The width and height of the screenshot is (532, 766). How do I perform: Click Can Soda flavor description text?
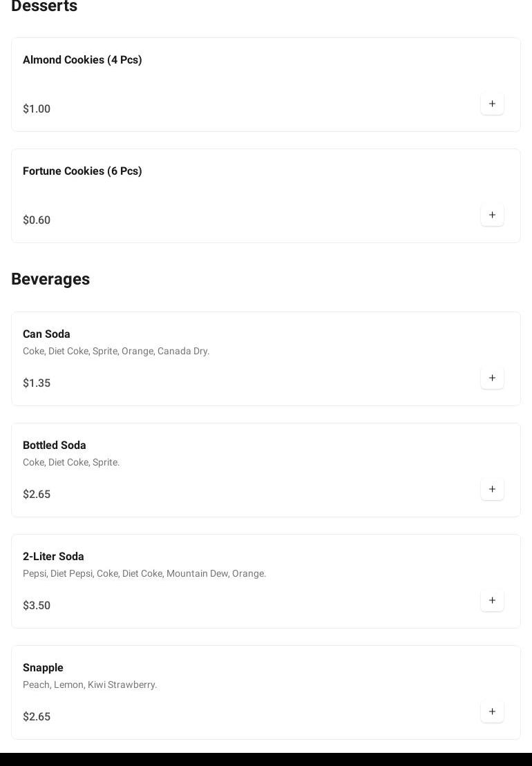click(x=116, y=351)
